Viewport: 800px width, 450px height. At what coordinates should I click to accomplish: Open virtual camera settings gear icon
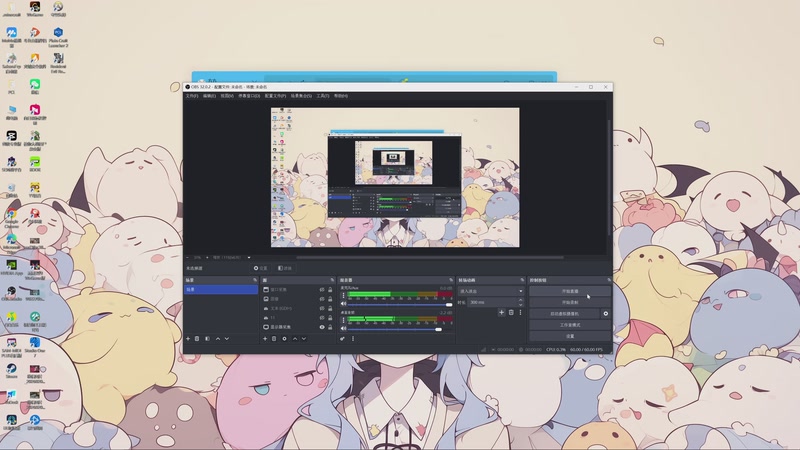click(606, 314)
